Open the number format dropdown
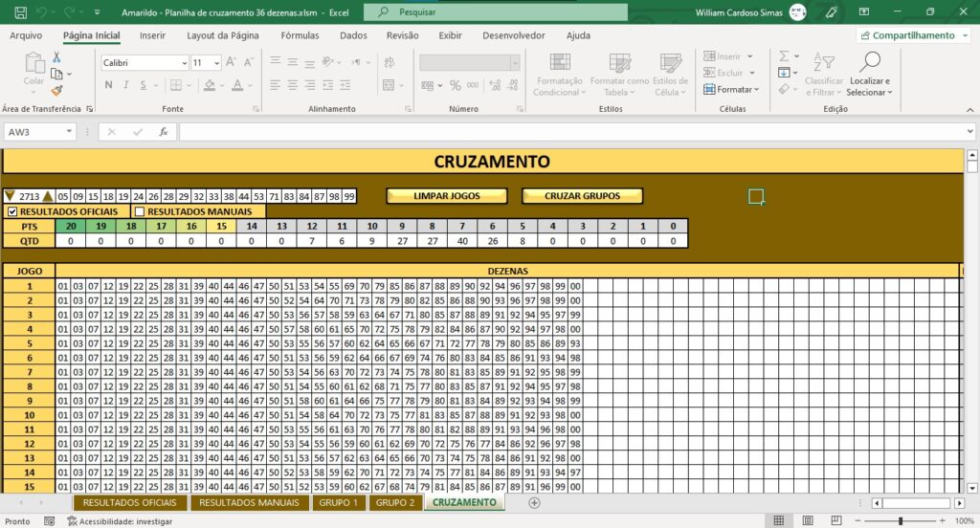The height and width of the screenshot is (528, 980). [x=515, y=62]
